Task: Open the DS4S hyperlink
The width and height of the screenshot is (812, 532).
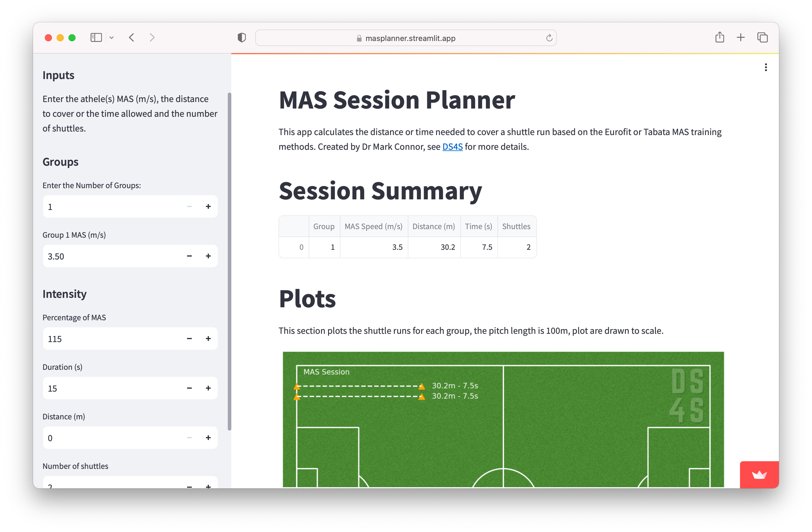Action: pos(452,146)
